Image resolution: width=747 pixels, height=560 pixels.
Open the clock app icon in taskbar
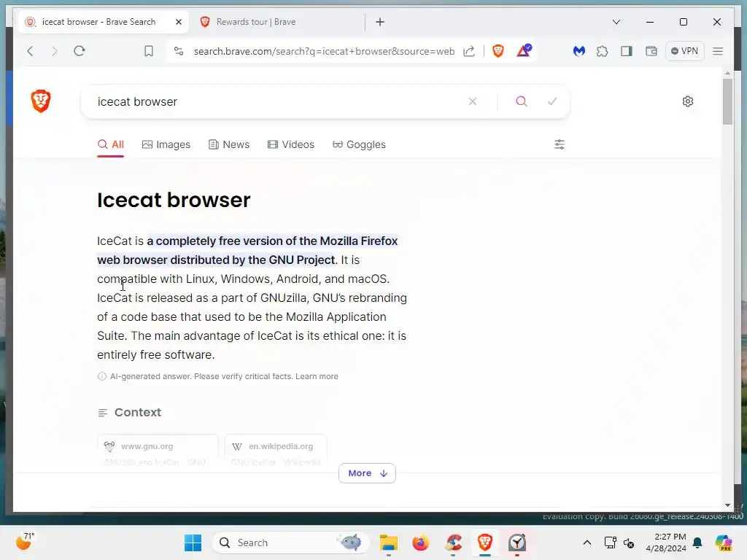[x=517, y=542]
